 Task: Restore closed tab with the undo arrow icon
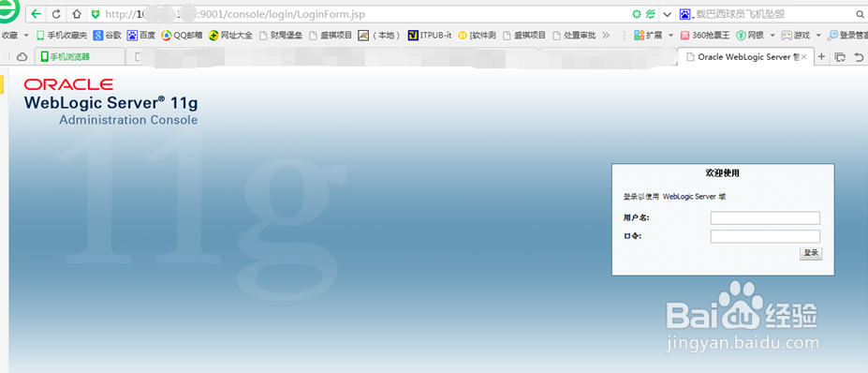[x=859, y=56]
